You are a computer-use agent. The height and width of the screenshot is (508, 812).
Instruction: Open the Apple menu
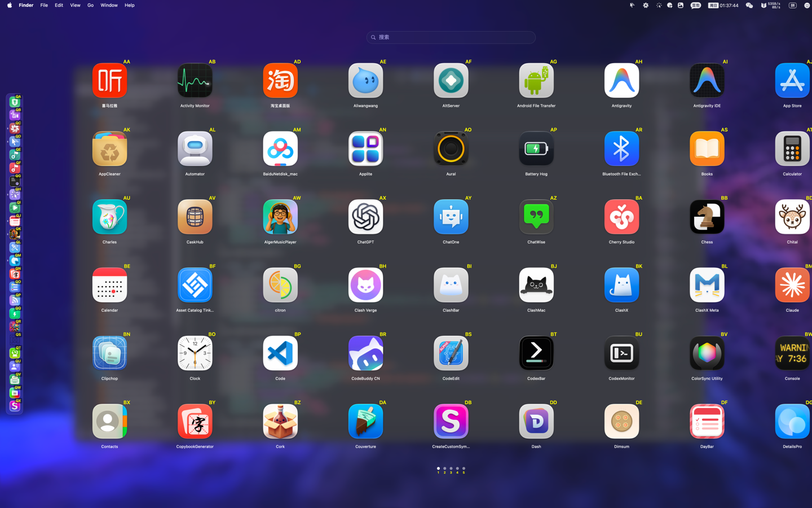click(9, 5)
